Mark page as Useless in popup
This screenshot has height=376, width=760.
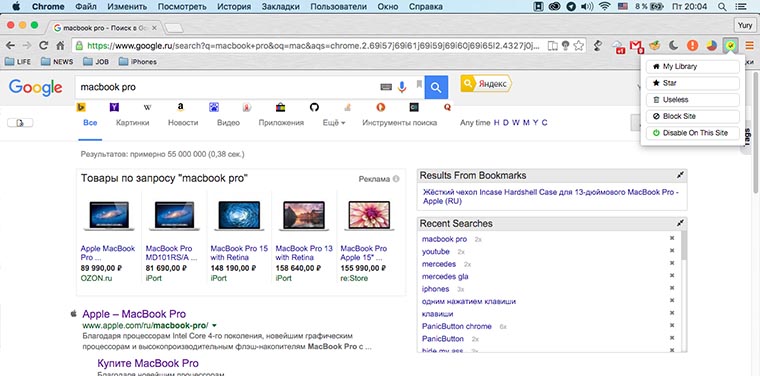[693, 99]
